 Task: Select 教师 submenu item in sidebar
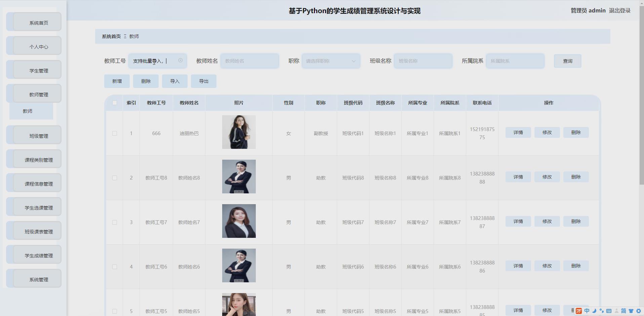click(31, 111)
